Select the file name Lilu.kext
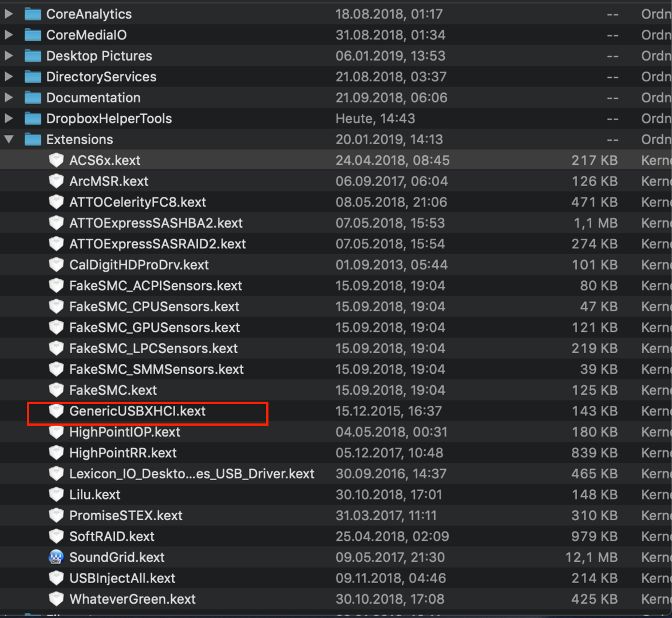This screenshot has width=672, height=618. coord(94,494)
